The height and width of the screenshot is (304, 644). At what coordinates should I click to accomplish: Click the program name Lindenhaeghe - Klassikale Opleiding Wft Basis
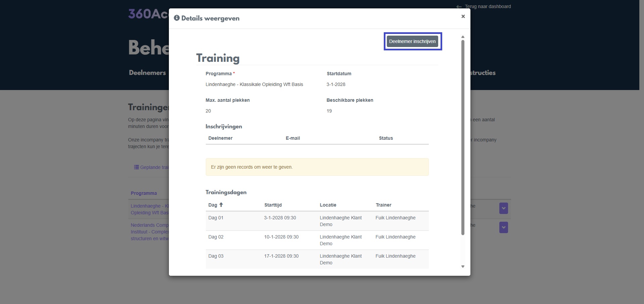point(254,84)
